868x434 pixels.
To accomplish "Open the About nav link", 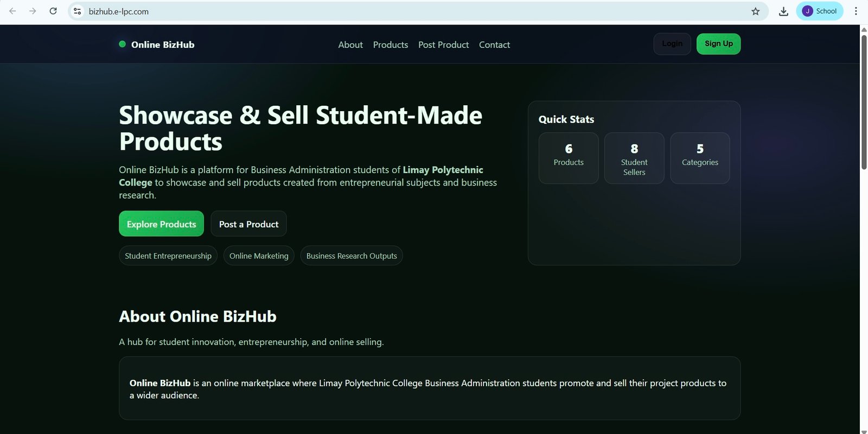I will (350, 44).
